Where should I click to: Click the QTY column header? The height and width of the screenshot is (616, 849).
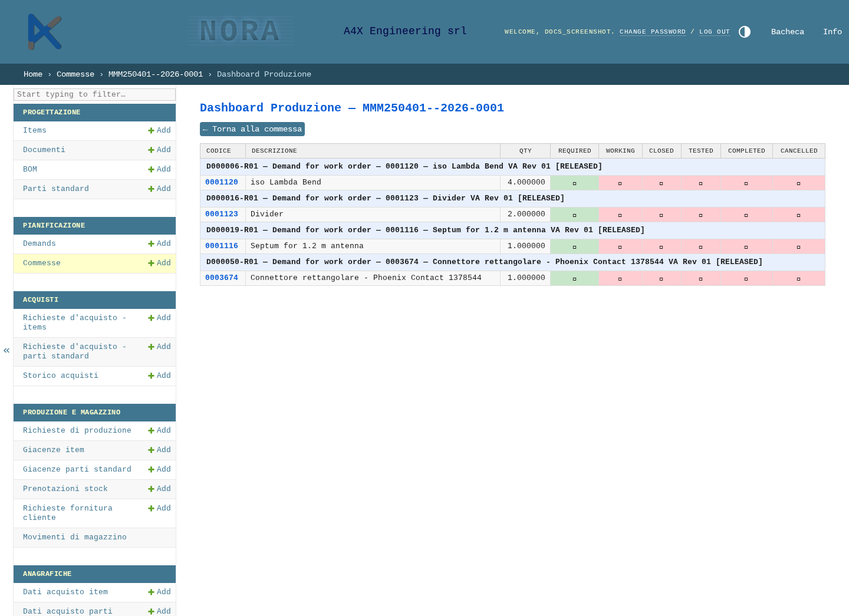point(525,151)
